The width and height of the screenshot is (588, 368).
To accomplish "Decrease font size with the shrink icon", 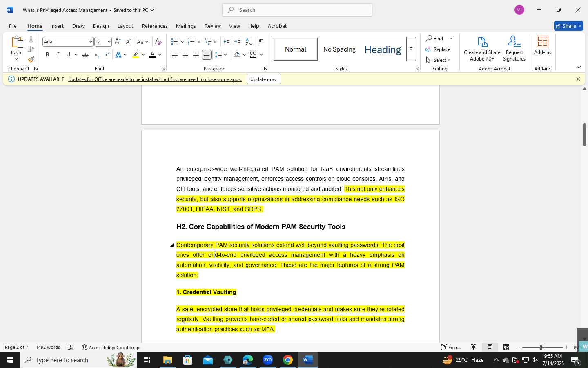I will 128,42.
